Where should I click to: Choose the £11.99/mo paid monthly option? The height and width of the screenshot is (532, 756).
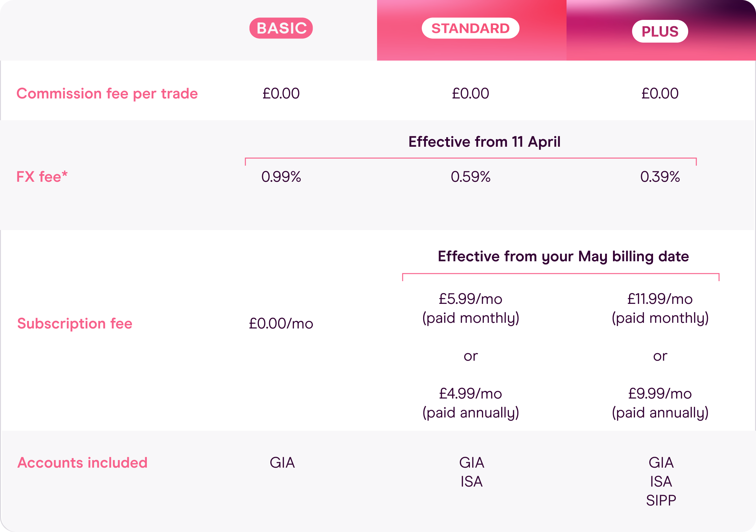click(660, 308)
